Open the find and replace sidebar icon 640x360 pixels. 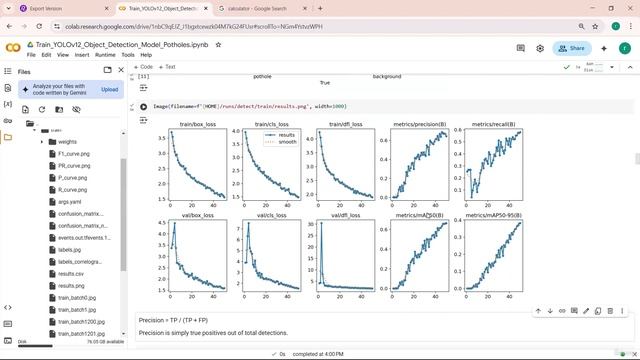pyautogui.click(x=8, y=88)
